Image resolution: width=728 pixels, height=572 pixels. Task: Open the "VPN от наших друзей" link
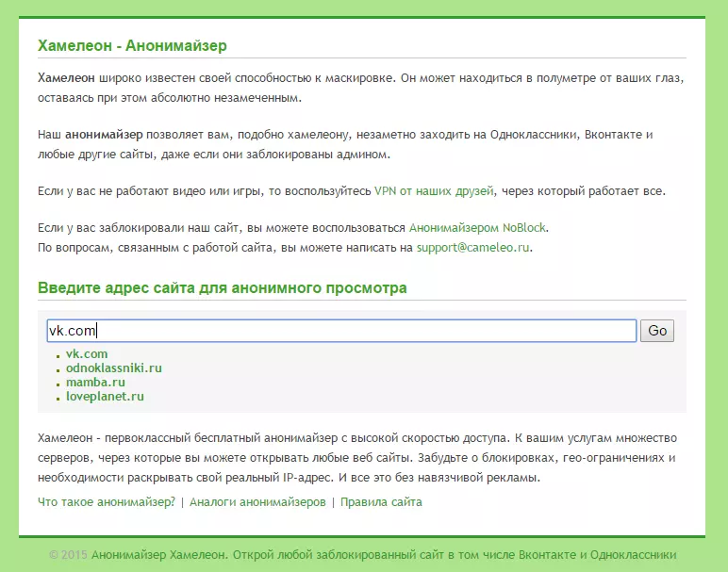pos(434,191)
